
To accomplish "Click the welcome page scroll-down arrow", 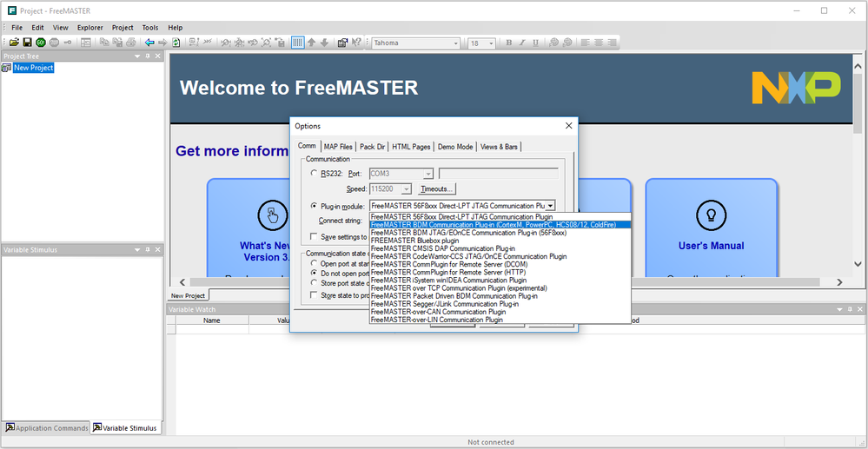I will [x=858, y=265].
